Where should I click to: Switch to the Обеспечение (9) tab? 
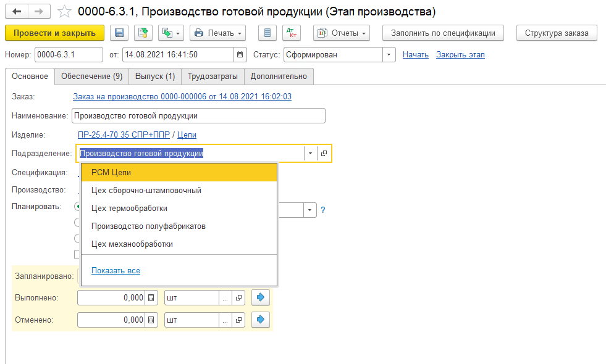point(91,76)
